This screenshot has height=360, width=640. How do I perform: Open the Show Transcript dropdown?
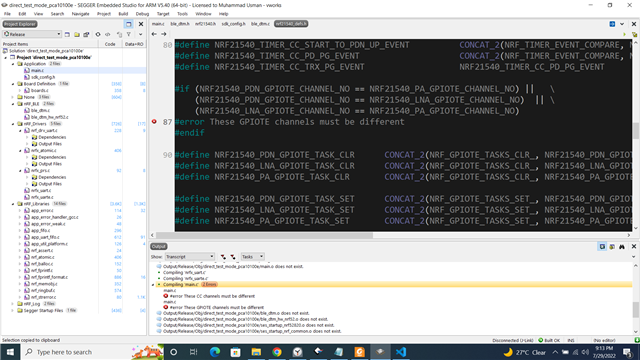(190, 257)
